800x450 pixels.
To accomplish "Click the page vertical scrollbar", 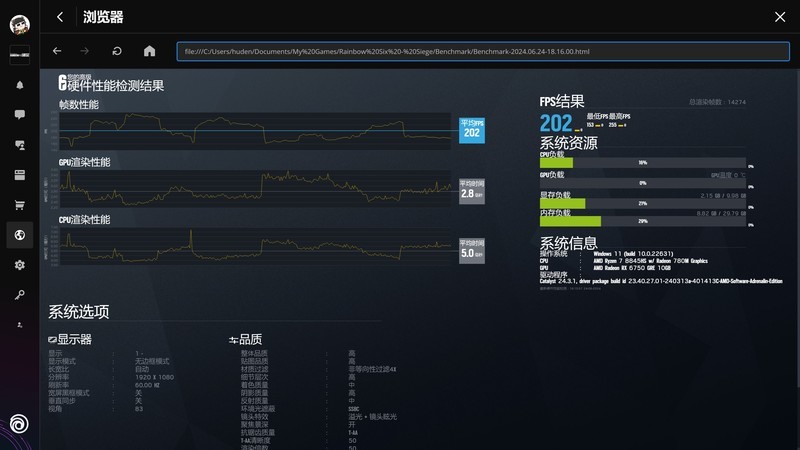I will coord(797,230).
